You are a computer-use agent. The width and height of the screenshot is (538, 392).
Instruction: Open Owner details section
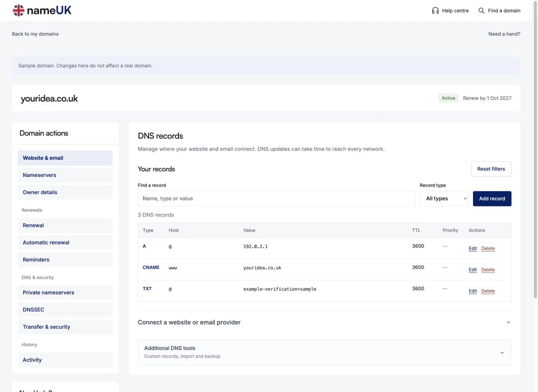point(65,192)
